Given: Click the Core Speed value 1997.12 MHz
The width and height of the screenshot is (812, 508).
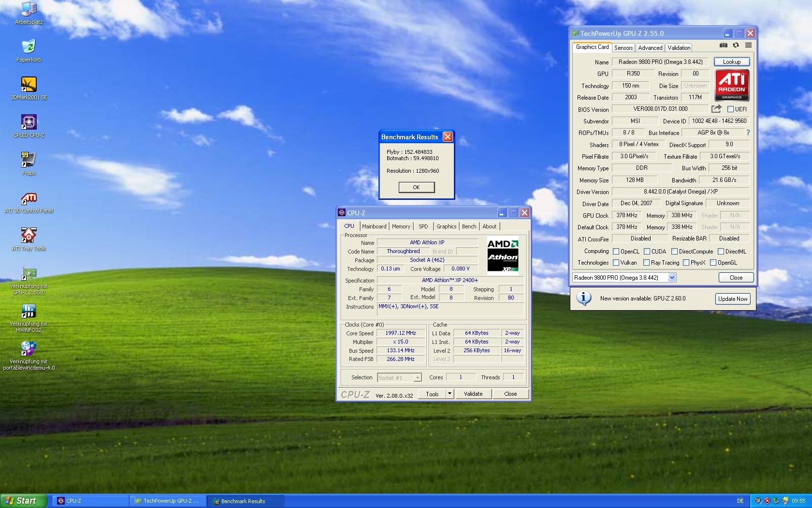Looking at the screenshot, I should (401, 333).
